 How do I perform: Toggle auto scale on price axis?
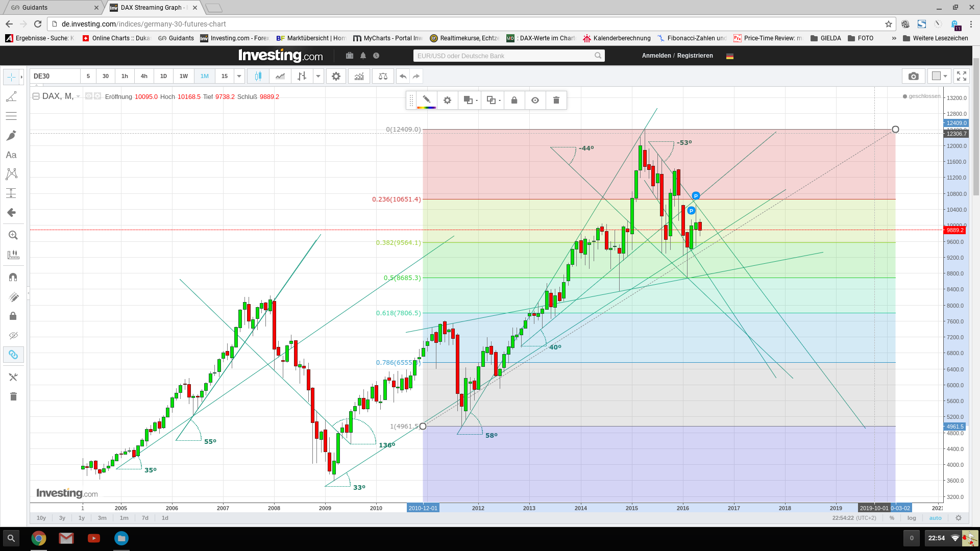click(x=935, y=518)
